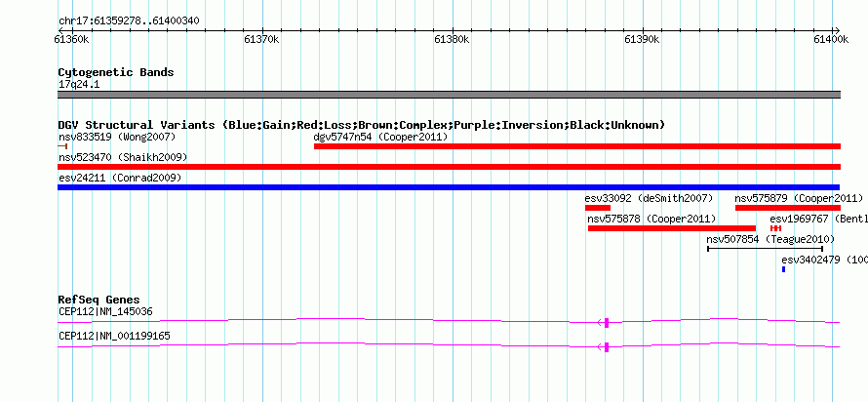Click the nsv523470 (Shaikh2009) label
Viewport: 868px width, 402px height.
123,157
